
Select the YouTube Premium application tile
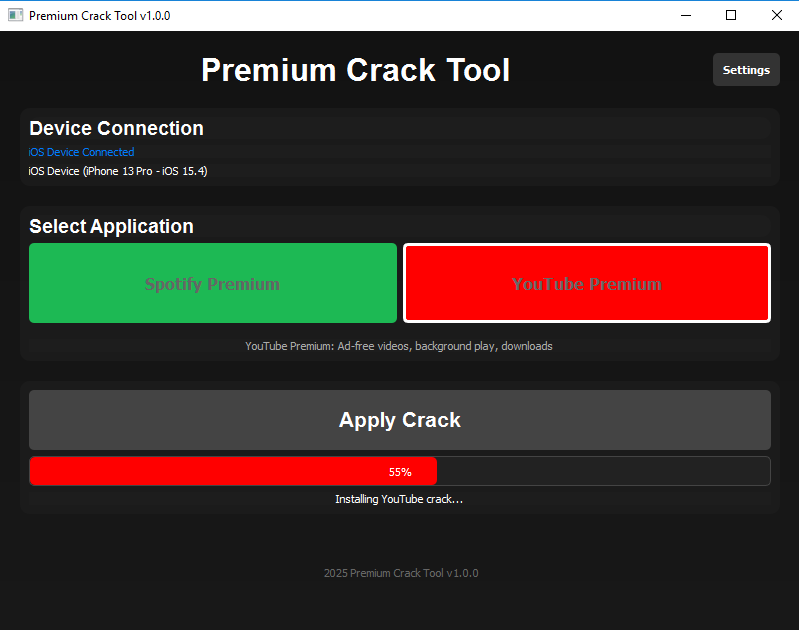[587, 283]
